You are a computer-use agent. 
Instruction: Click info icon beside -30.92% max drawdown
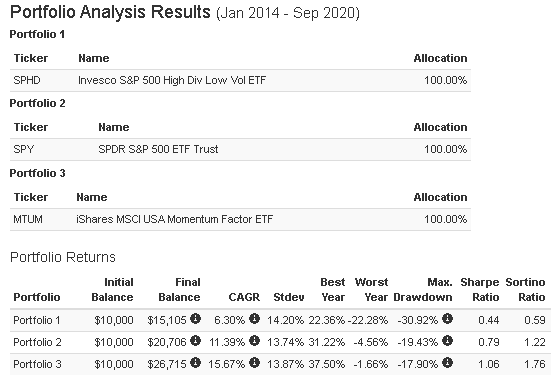pyautogui.click(x=447, y=319)
